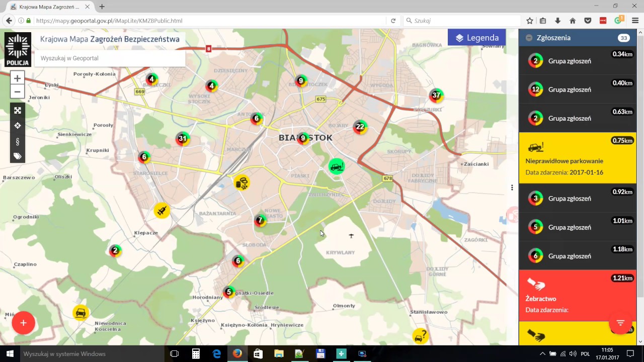Select the Nieprawidłowe parkowanie report card
This screenshot has height=362, width=644.
click(578, 158)
